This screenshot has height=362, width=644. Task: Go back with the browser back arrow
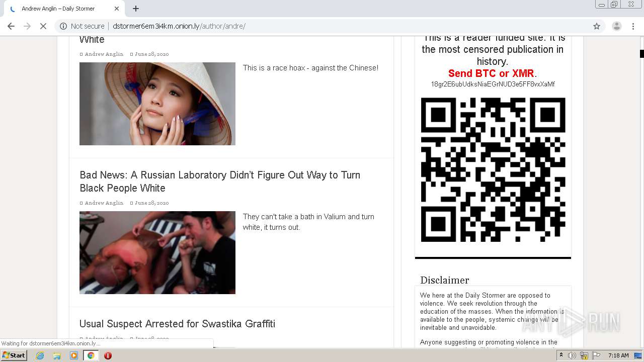[x=11, y=26]
